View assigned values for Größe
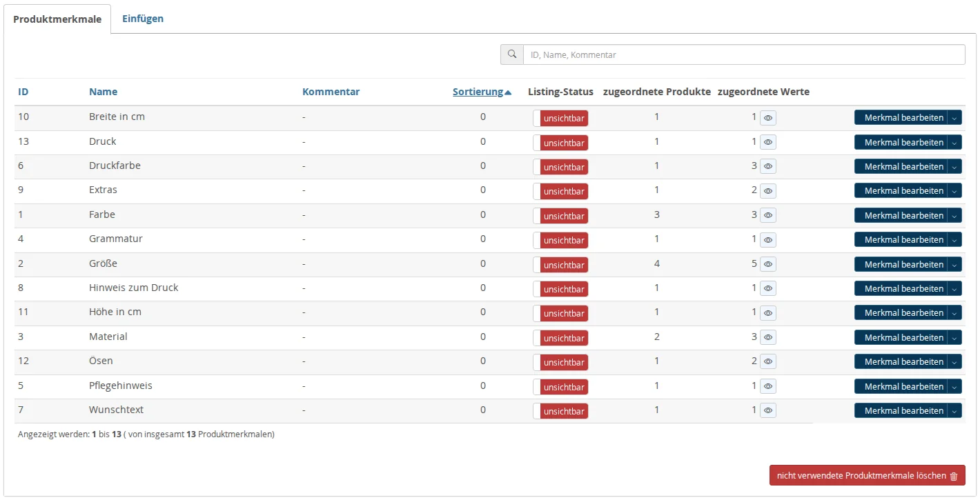 click(x=768, y=264)
